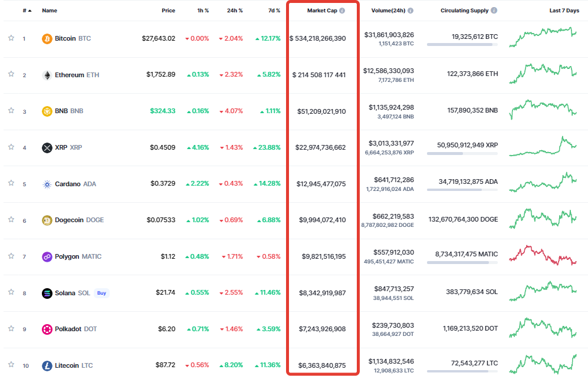This screenshot has width=588, height=376.
Task: Sort by 24h % column header
Action: tap(236, 11)
